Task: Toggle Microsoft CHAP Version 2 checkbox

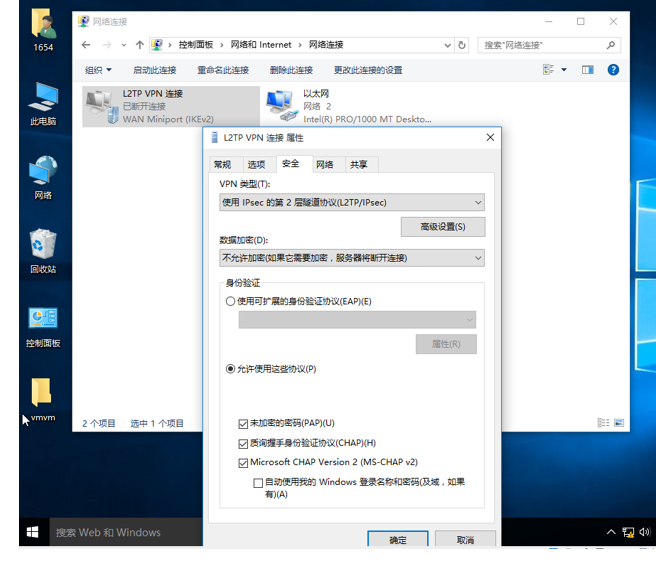Action: click(x=243, y=463)
